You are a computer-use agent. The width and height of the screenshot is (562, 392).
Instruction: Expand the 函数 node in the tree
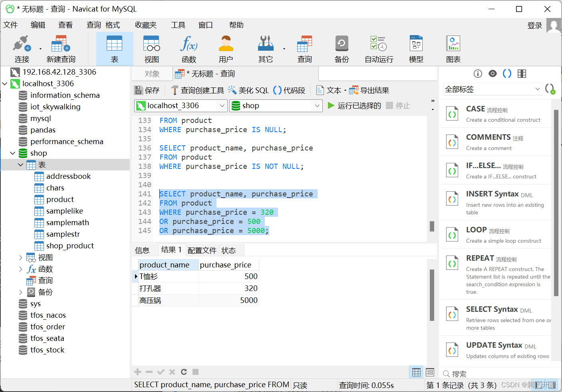coord(21,269)
